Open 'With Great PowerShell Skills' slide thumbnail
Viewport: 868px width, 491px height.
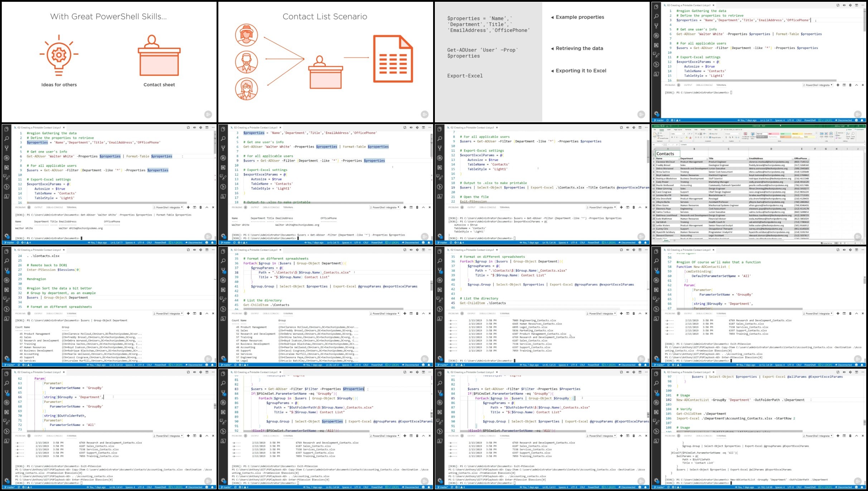[109, 62]
